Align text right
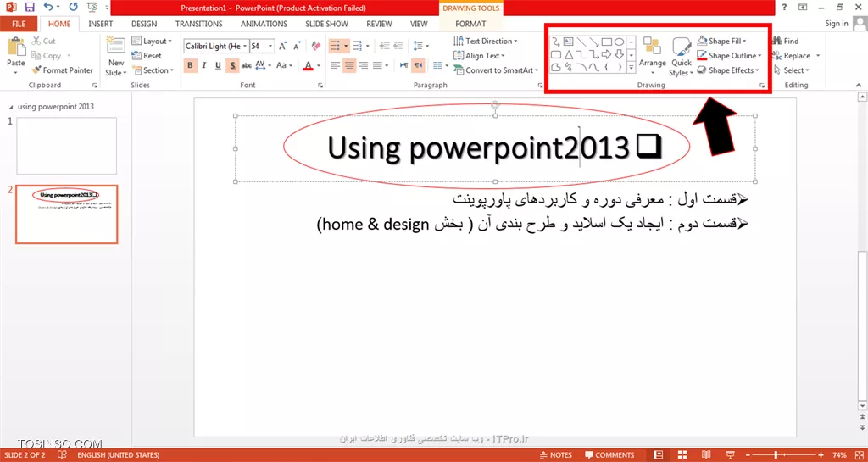Viewport: 868px width, 462px height. click(363, 65)
